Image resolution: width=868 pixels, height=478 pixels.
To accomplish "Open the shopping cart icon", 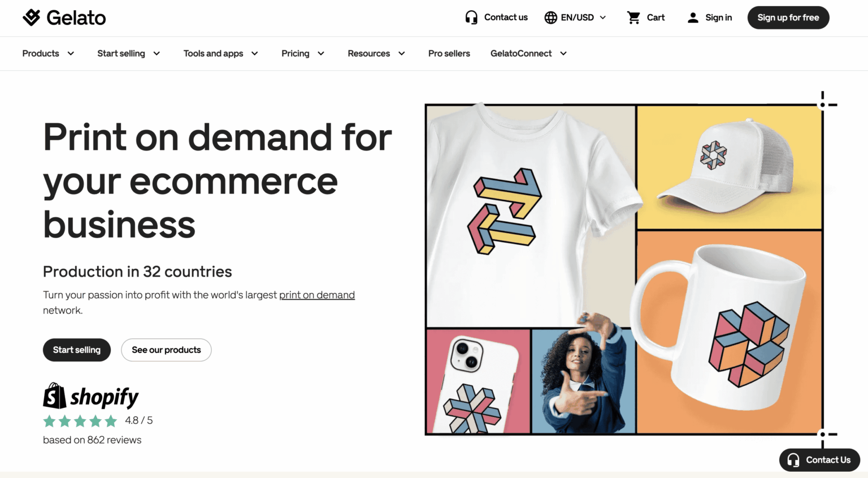I will [633, 18].
